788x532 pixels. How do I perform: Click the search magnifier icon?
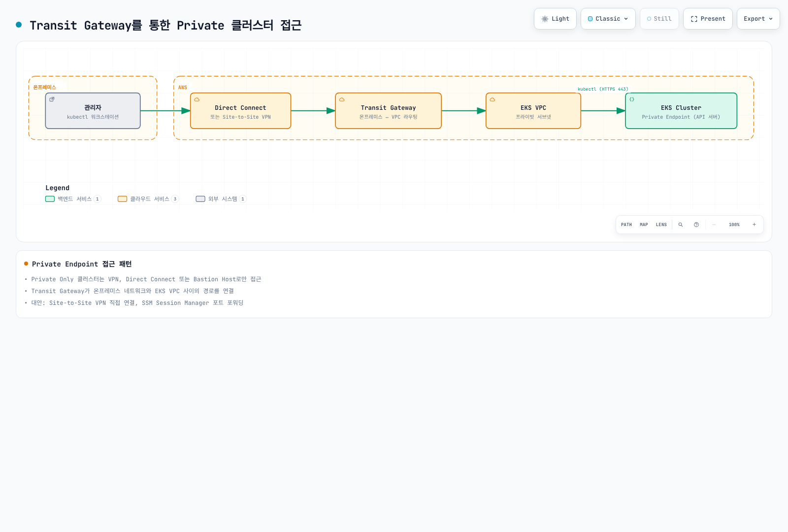tap(681, 225)
